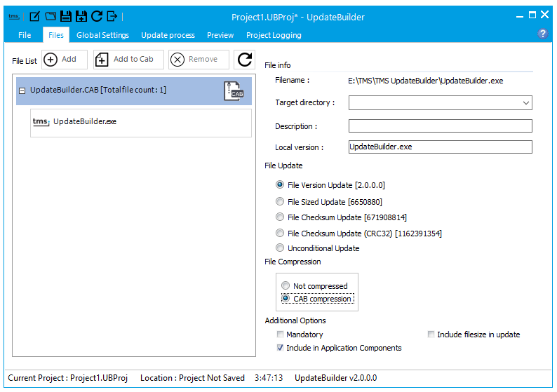Click the Add file button

(x=65, y=60)
